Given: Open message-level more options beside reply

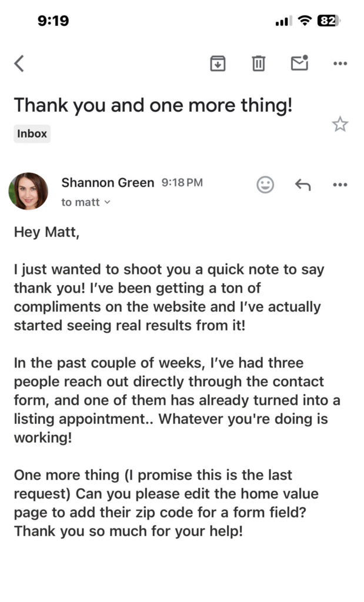Looking at the screenshot, I should tap(340, 185).
